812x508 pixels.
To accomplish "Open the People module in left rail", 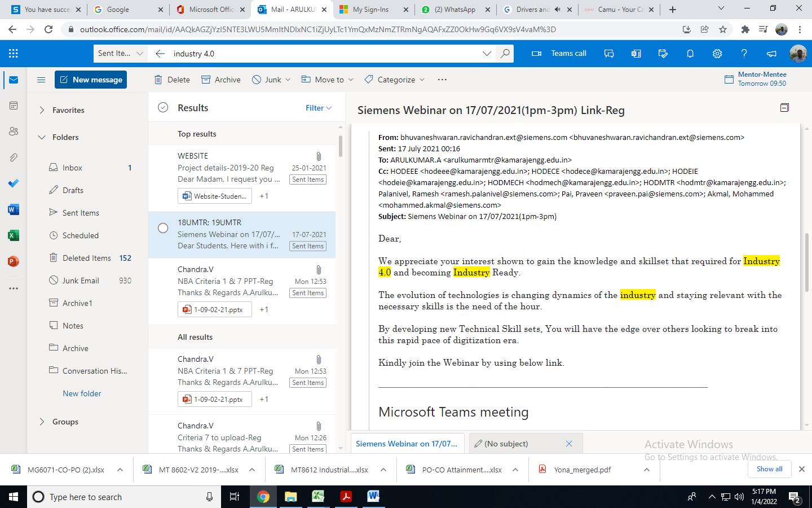I will 14,132.
